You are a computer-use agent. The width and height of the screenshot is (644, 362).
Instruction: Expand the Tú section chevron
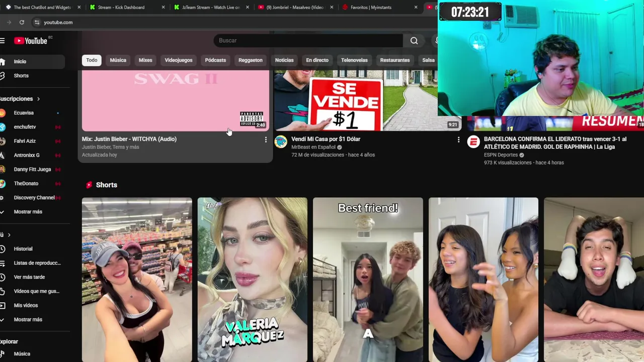(9, 235)
